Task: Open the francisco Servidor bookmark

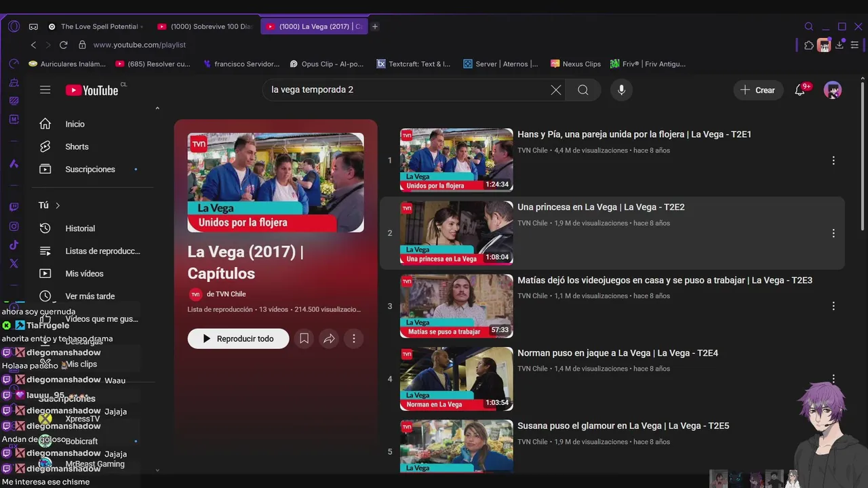Action: tap(241, 64)
